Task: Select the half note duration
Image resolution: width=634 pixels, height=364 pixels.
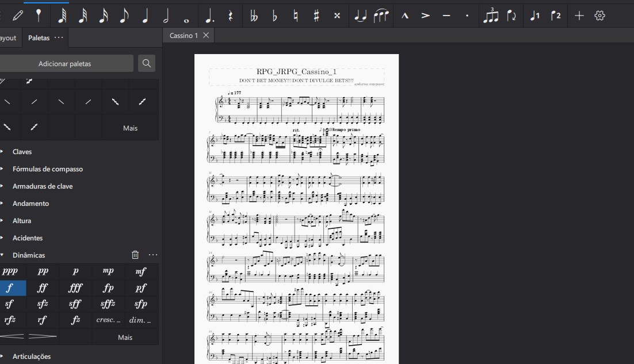Action: point(166,16)
